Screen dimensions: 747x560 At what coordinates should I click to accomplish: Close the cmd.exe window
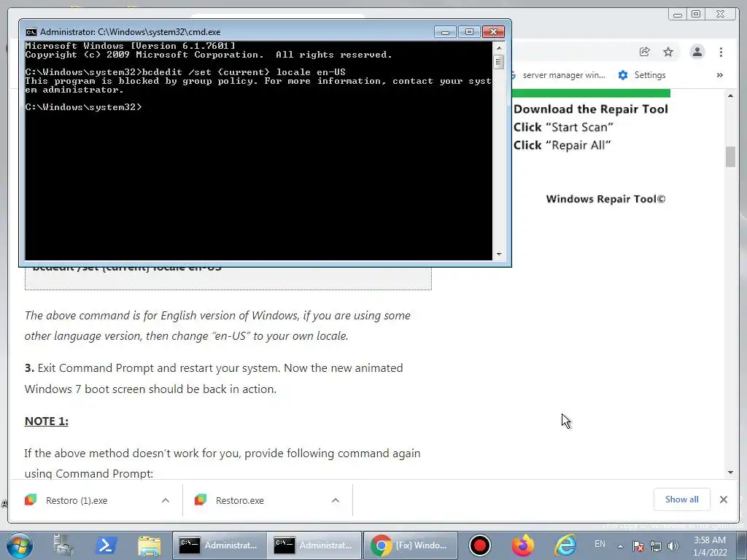tap(493, 32)
